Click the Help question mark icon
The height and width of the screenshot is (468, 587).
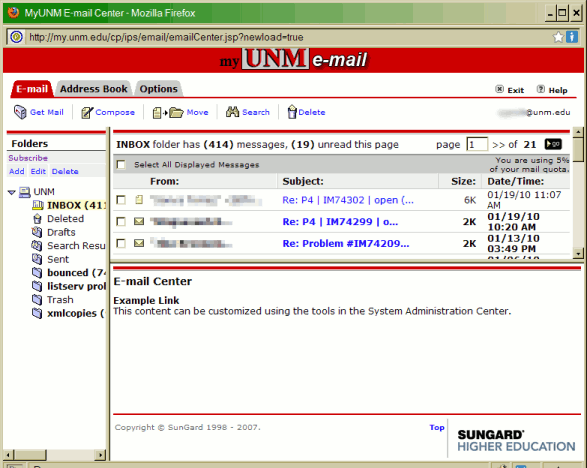[x=541, y=89]
